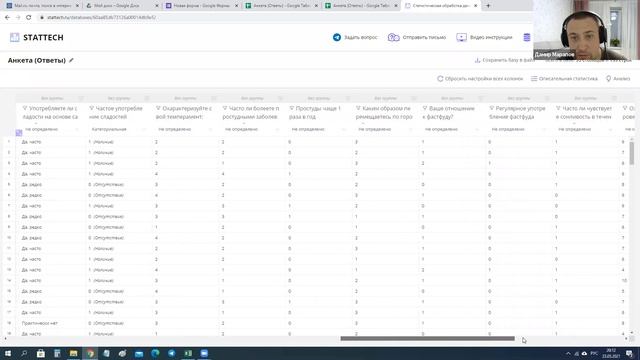Go back in the browser
Image resolution: width=640 pixels, height=360 pixels.
click(7, 18)
